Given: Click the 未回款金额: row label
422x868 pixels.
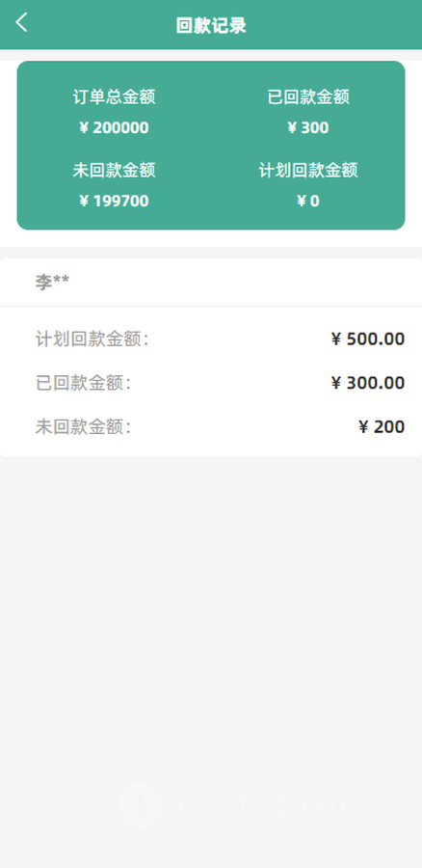Looking at the screenshot, I should click(83, 427).
